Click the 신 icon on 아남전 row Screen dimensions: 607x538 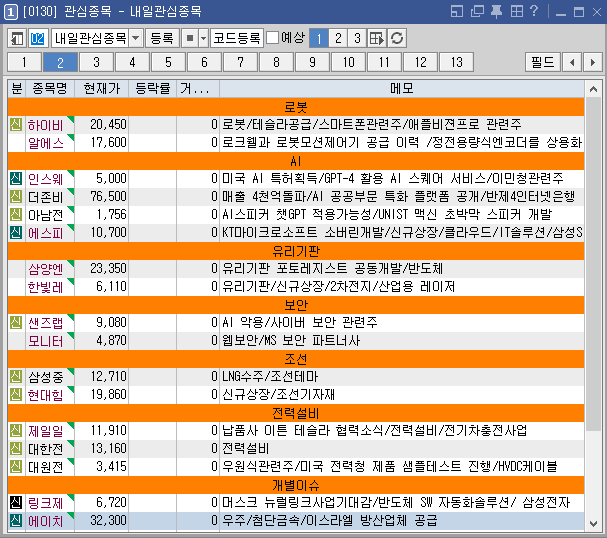(16, 214)
